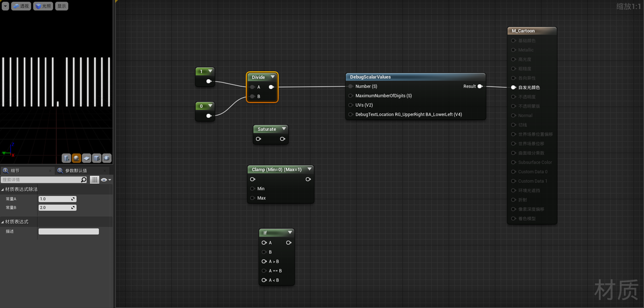Select sphere preview mesh icon
Screen dimensions: 644x308
(76, 158)
